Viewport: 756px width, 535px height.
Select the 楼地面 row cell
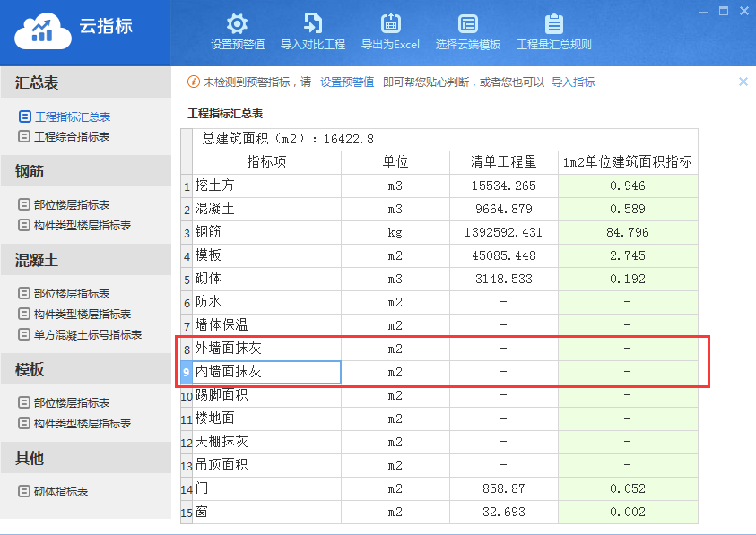[x=266, y=419]
